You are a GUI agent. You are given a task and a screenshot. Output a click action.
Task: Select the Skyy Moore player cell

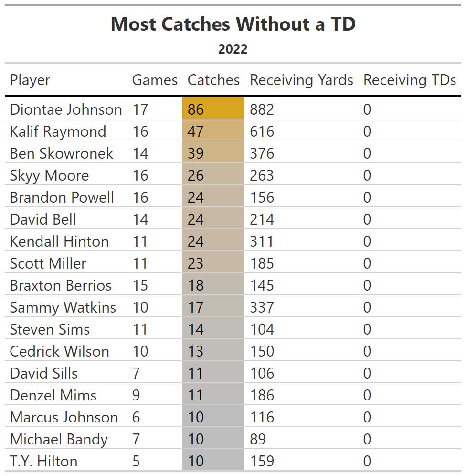click(50, 175)
